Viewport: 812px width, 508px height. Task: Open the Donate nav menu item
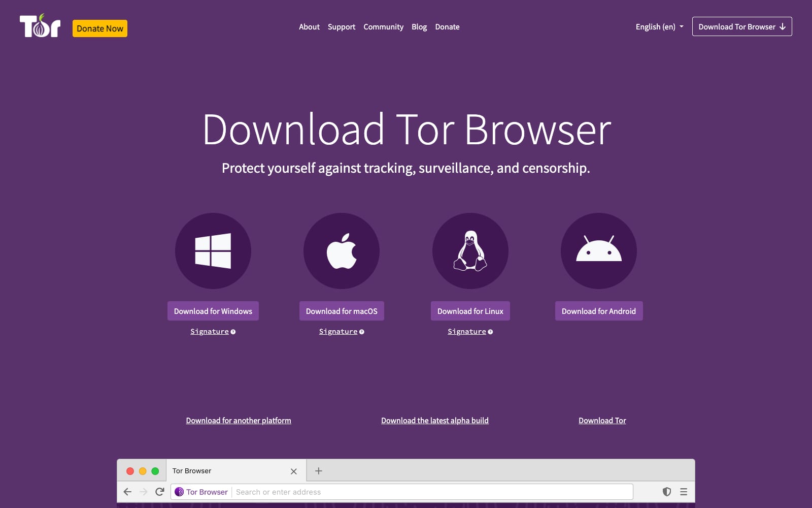click(447, 27)
